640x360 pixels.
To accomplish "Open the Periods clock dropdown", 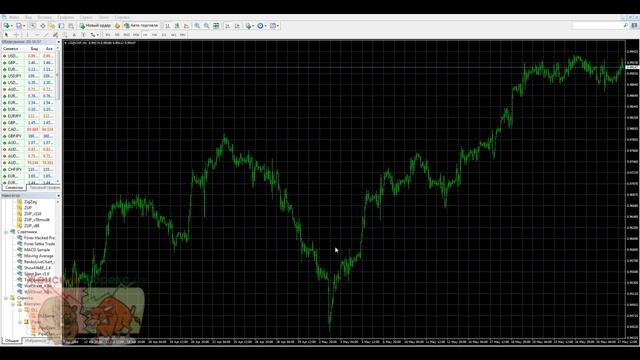I will 262,26.
